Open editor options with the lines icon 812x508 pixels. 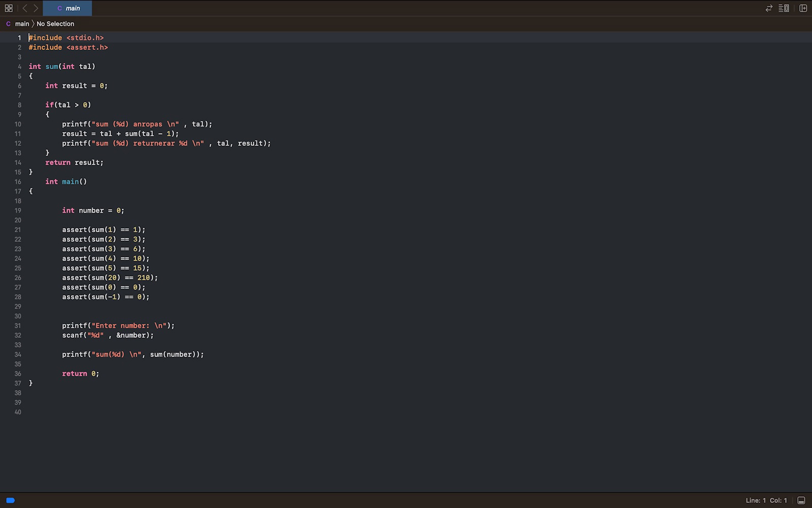(x=784, y=8)
